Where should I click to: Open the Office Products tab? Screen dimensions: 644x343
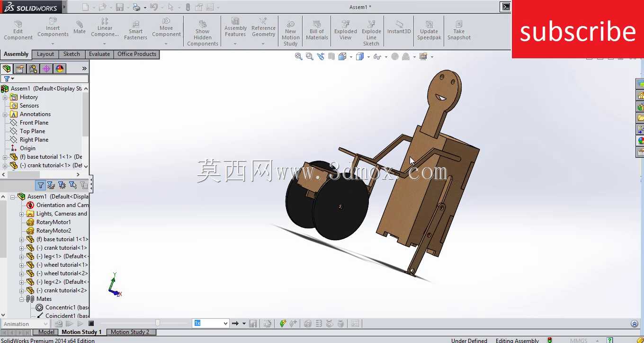pyautogui.click(x=137, y=54)
